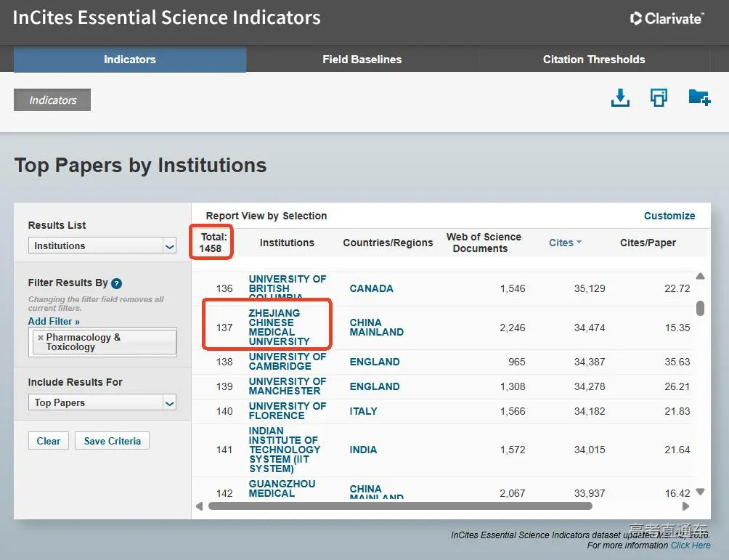Remove the Pharmacology & Toxicology filter tag
729x560 pixels.
coord(41,338)
